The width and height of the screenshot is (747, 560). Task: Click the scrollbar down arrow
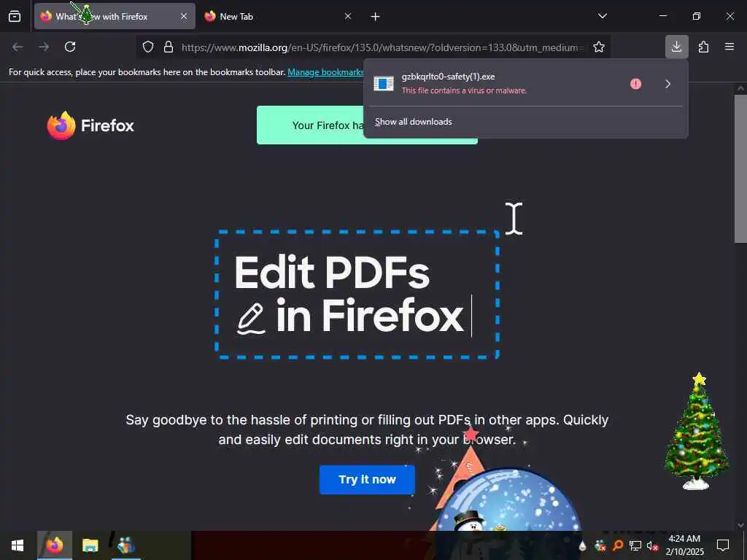740,524
